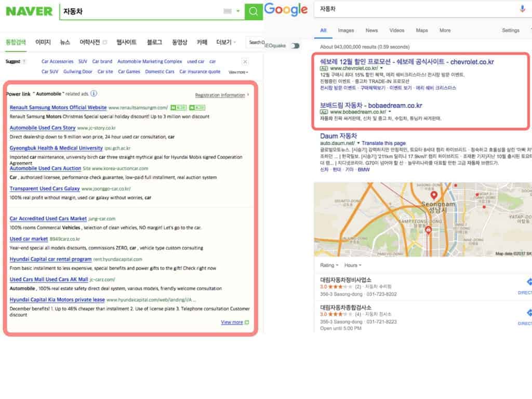Select Google All results tab
The height and width of the screenshot is (399, 532).
pyautogui.click(x=323, y=31)
